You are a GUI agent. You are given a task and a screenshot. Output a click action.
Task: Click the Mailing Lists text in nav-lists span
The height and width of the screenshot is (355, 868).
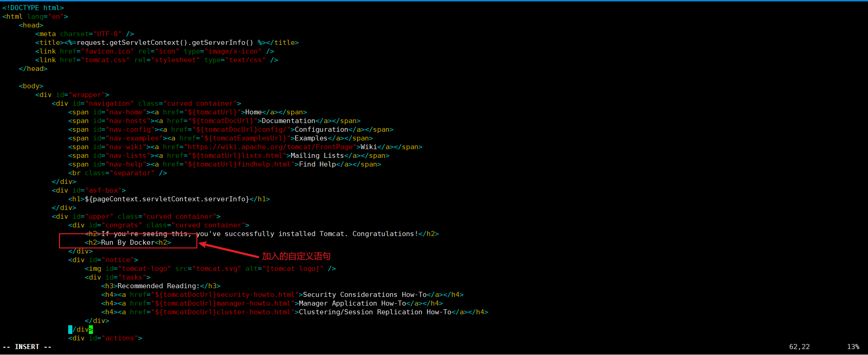pyautogui.click(x=317, y=156)
